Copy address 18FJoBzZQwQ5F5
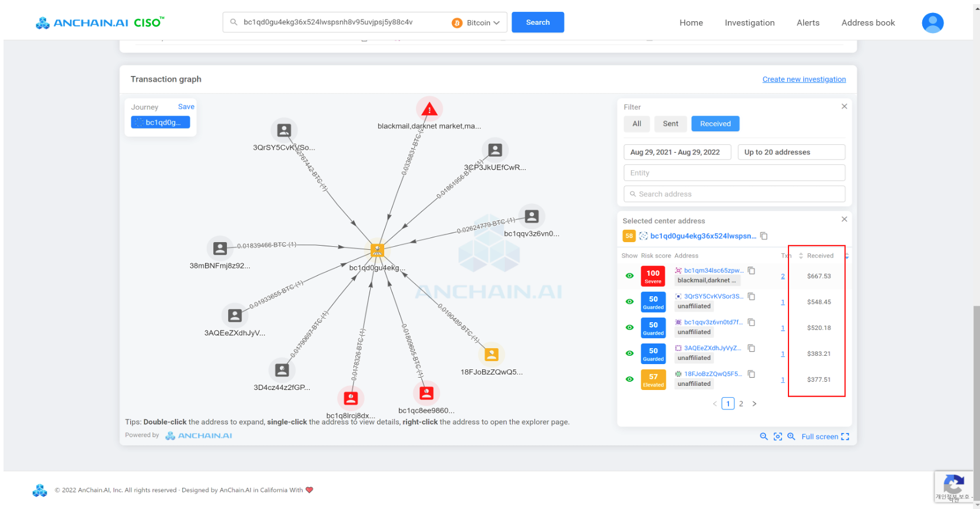Image resolution: width=980 pixels, height=509 pixels. click(x=751, y=374)
